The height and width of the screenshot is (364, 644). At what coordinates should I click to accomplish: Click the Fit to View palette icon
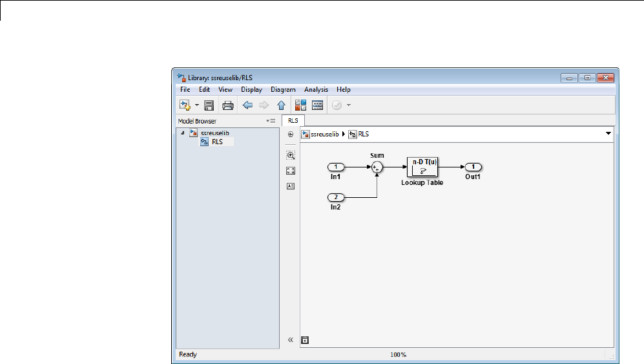(x=291, y=171)
